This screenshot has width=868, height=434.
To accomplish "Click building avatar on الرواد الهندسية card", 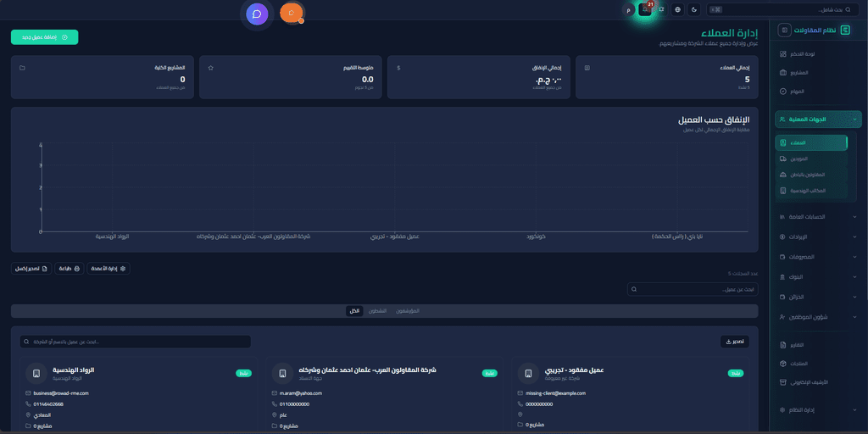I will (x=36, y=373).
